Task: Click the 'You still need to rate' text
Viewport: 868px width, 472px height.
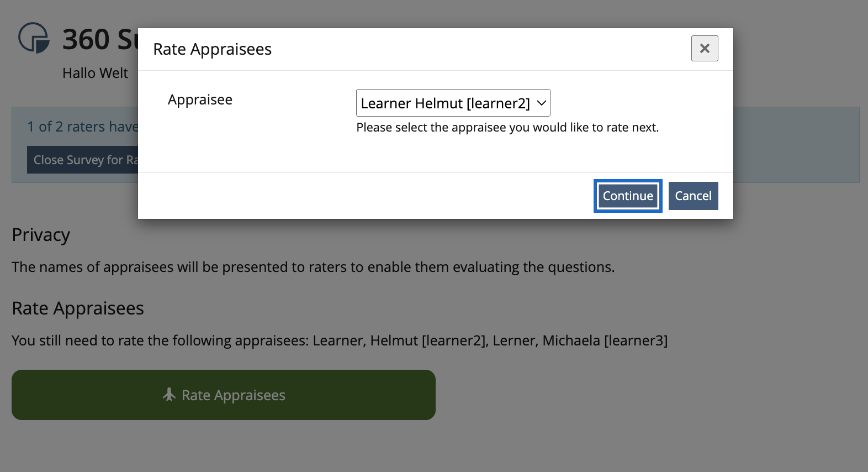Action: point(339,340)
